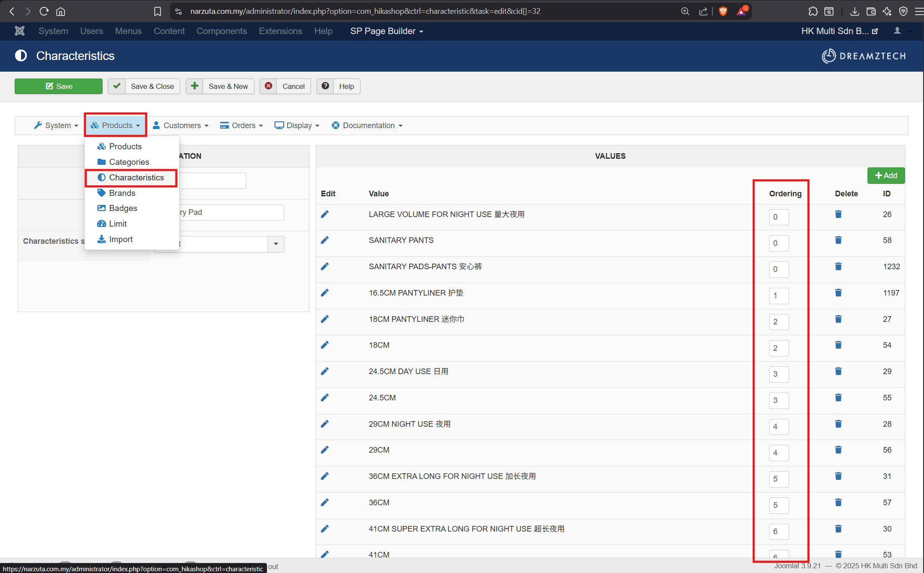This screenshot has width=924, height=573.
Task: Click the green Add value button
Action: click(x=886, y=176)
